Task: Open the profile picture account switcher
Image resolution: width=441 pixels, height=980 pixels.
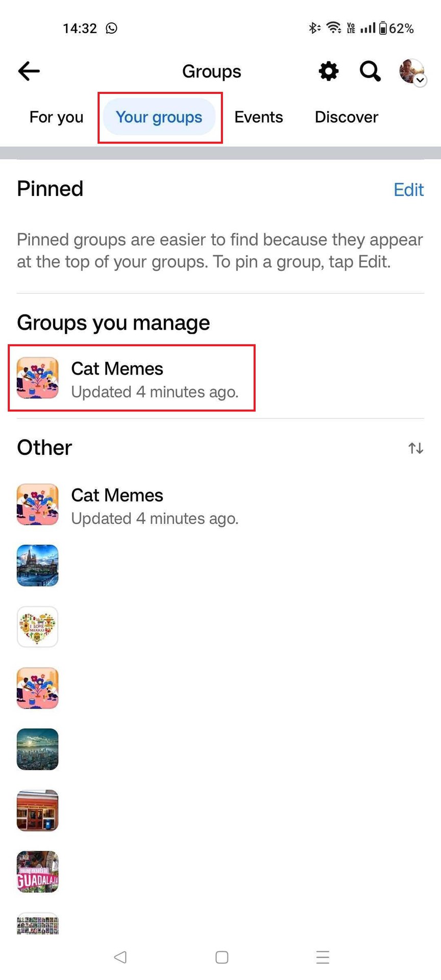Action: point(412,72)
